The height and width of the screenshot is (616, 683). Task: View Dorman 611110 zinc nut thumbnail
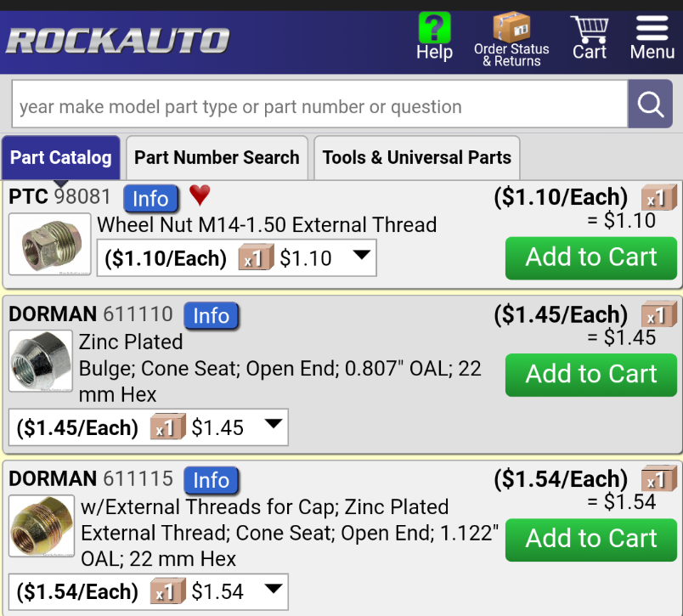(41, 361)
